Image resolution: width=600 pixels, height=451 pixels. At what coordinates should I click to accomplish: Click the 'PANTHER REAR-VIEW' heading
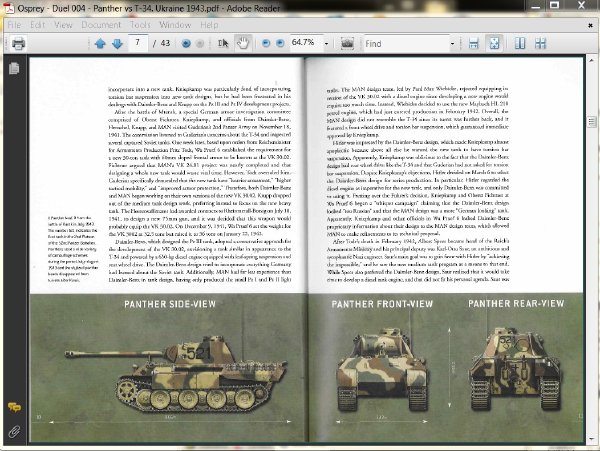click(x=516, y=304)
